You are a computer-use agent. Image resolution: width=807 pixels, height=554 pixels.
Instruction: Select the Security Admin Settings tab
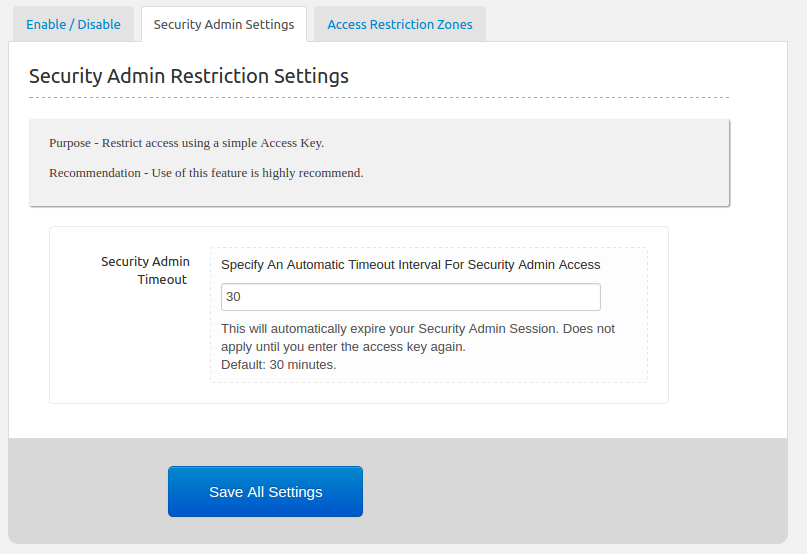pyautogui.click(x=224, y=24)
